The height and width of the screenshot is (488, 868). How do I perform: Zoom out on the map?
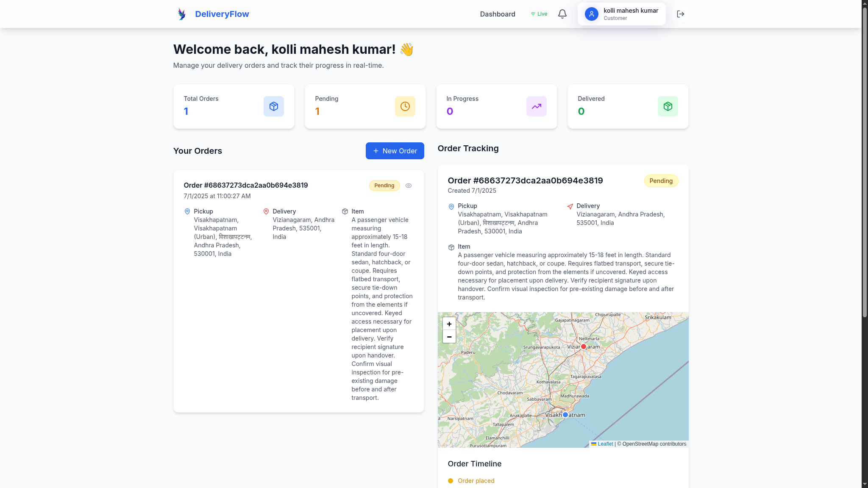(449, 337)
